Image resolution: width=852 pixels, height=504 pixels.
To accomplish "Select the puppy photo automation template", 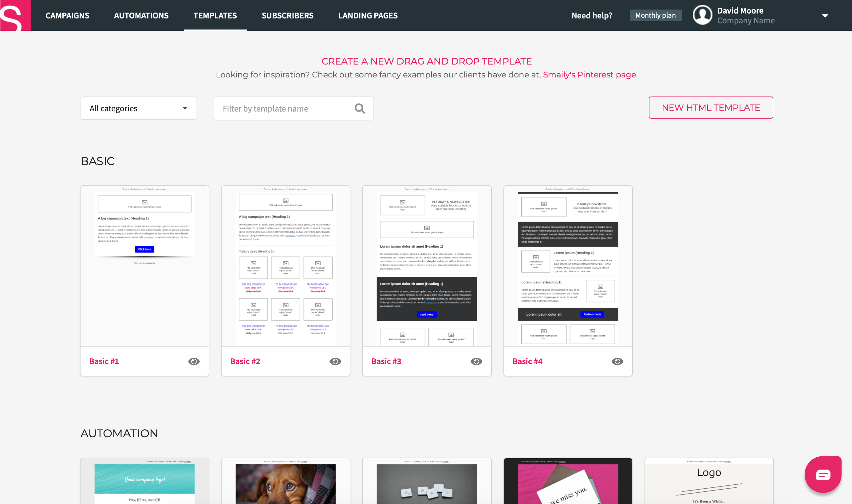I will coord(286,481).
